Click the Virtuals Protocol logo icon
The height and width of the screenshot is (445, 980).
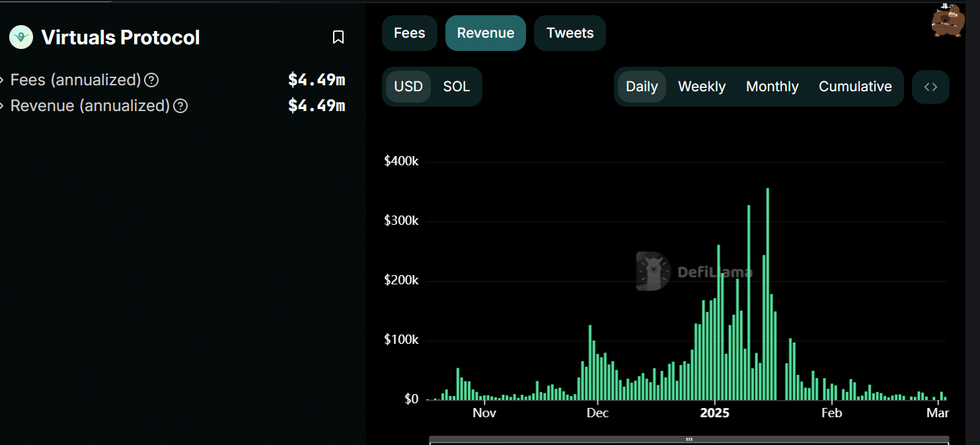20,37
